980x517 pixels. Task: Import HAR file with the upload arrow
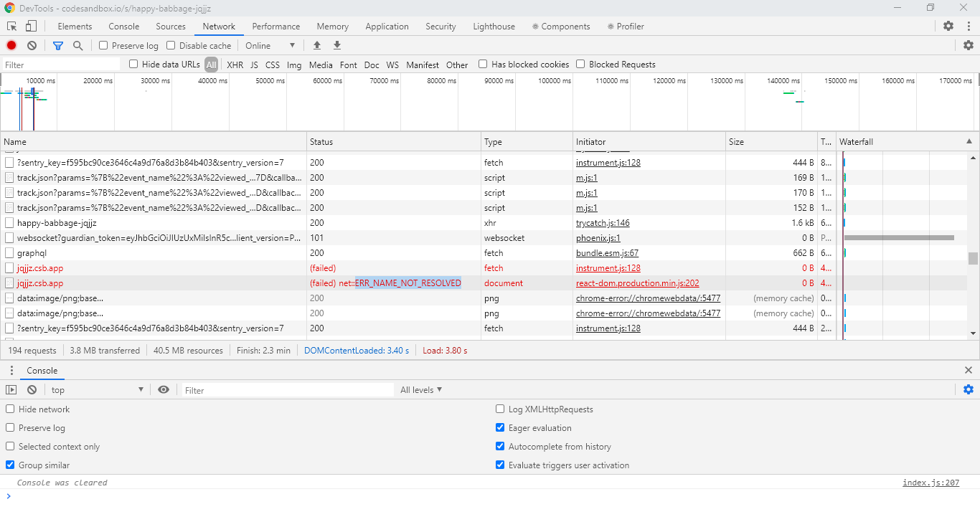tap(317, 45)
